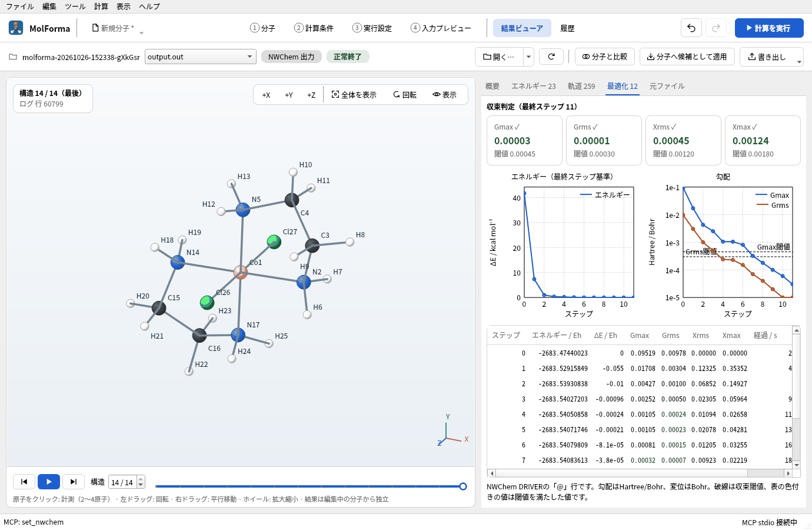The height and width of the screenshot is (530, 812).
Task: Switch to the 概要 tab
Action: pos(492,86)
